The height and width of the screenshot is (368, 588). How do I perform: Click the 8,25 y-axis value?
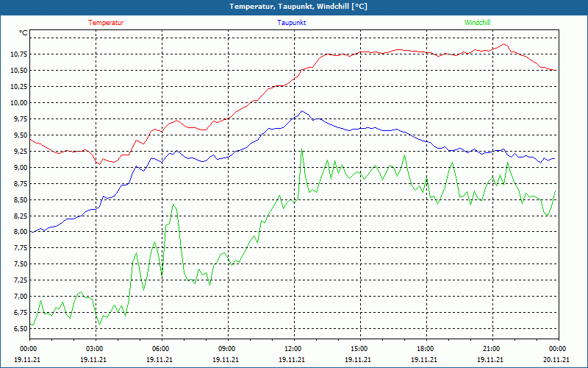(x=21, y=216)
